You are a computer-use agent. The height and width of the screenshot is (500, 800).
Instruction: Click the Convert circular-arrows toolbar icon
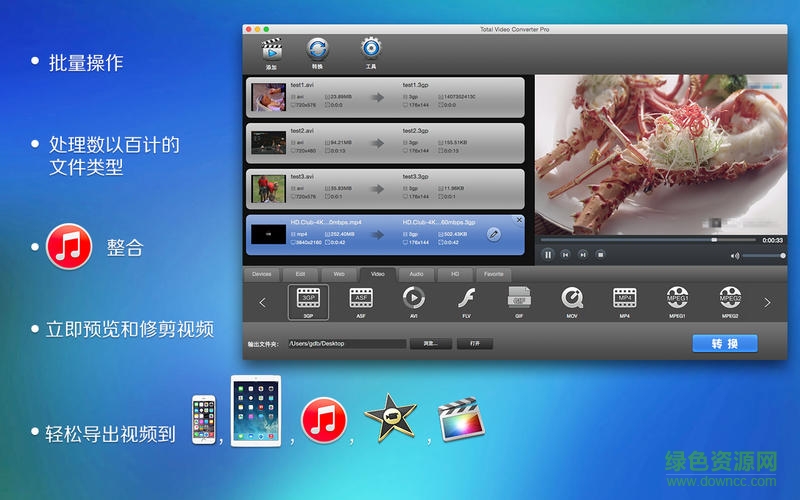point(317,49)
